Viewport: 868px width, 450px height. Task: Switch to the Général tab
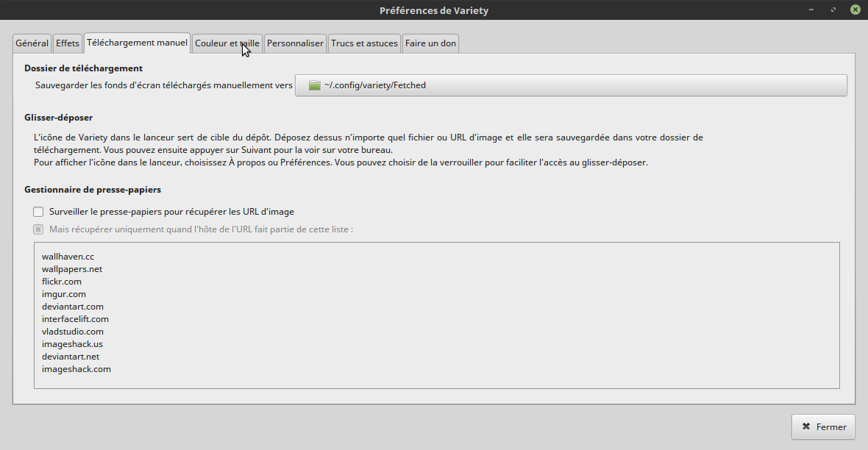pyautogui.click(x=32, y=43)
